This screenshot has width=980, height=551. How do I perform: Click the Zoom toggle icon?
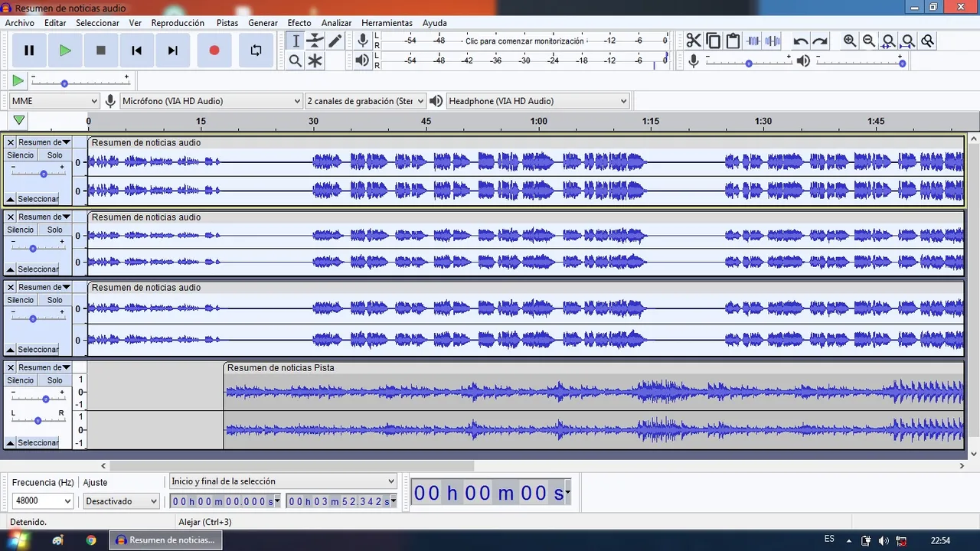928,41
